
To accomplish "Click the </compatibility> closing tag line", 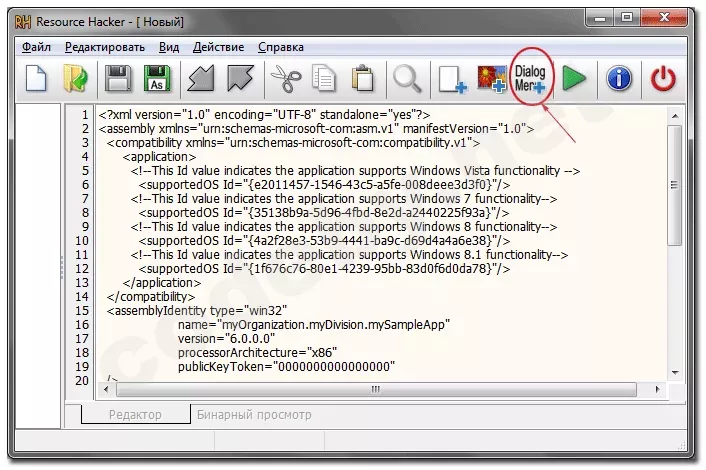I will pyautogui.click(x=151, y=297).
